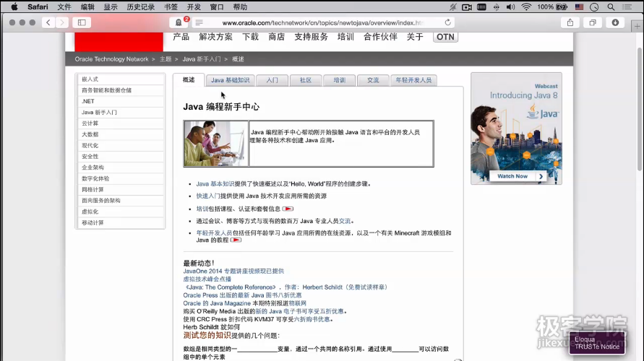
Task: Open the 书签 menu
Action: pyautogui.click(x=171, y=7)
